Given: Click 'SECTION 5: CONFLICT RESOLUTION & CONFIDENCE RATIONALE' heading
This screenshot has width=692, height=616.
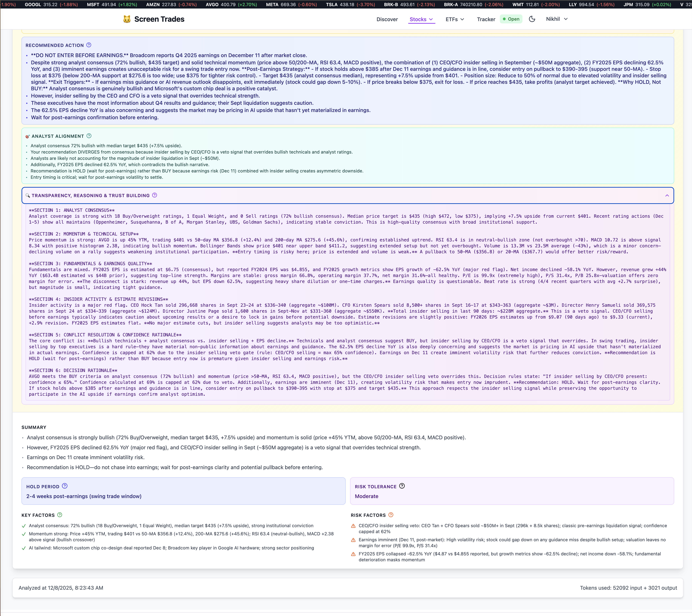Looking at the screenshot, I should coord(105,335).
